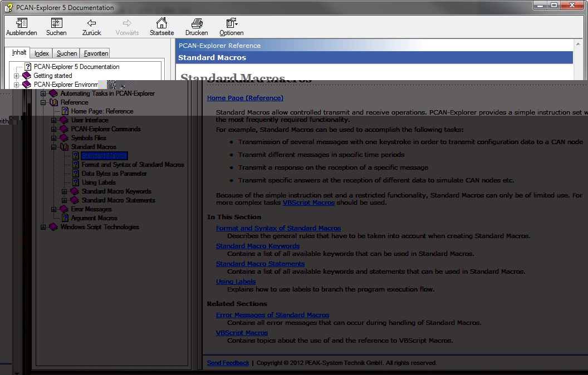Expand the Error Messages node
The image size is (588, 375).
tap(53, 209)
